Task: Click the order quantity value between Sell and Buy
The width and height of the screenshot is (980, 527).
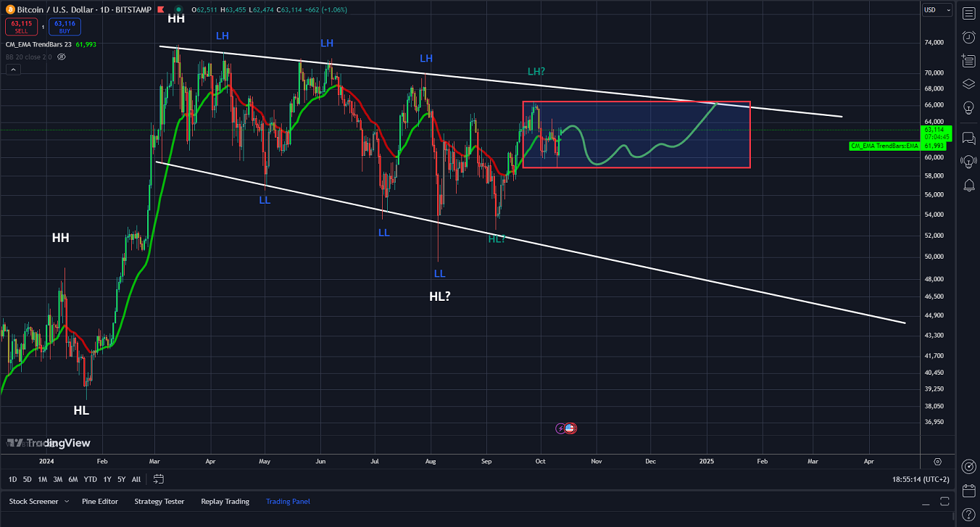Action: tap(42, 27)
